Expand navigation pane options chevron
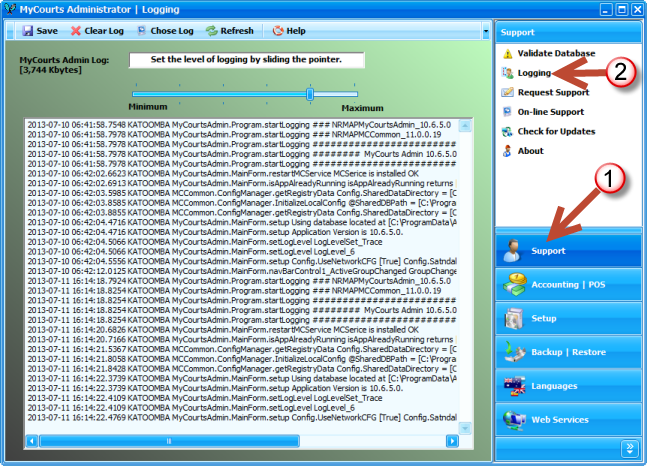647x466 pixels. pos(629,446)
